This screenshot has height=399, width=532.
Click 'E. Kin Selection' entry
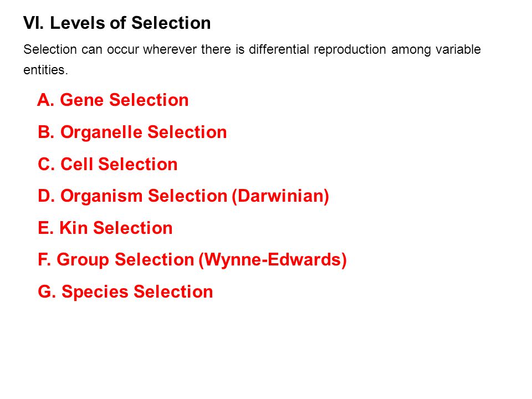coord(105,228)
